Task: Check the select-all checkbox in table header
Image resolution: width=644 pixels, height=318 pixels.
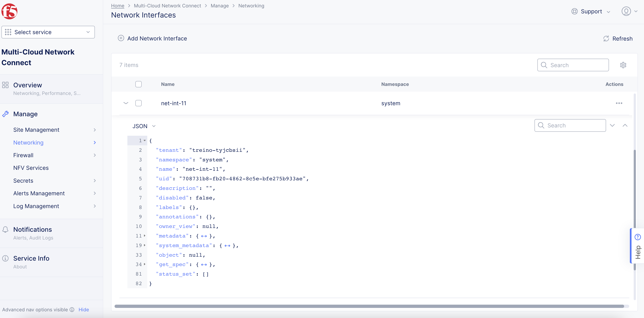Action: tap(138, 84)
